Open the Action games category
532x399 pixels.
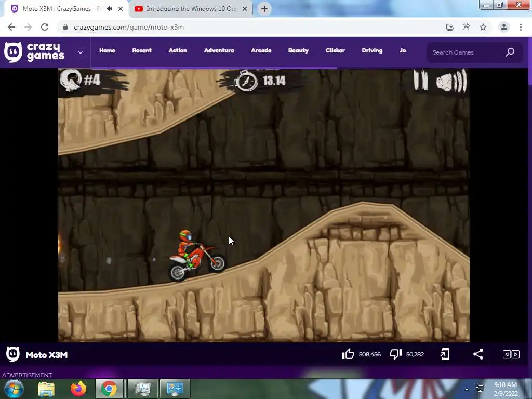coord(178,50)
